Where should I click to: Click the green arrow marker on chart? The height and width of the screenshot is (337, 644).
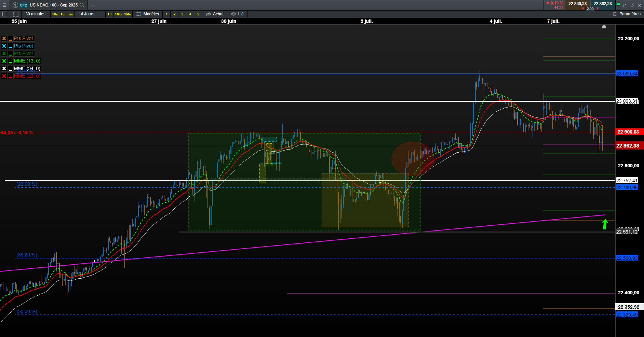[605, 224]
